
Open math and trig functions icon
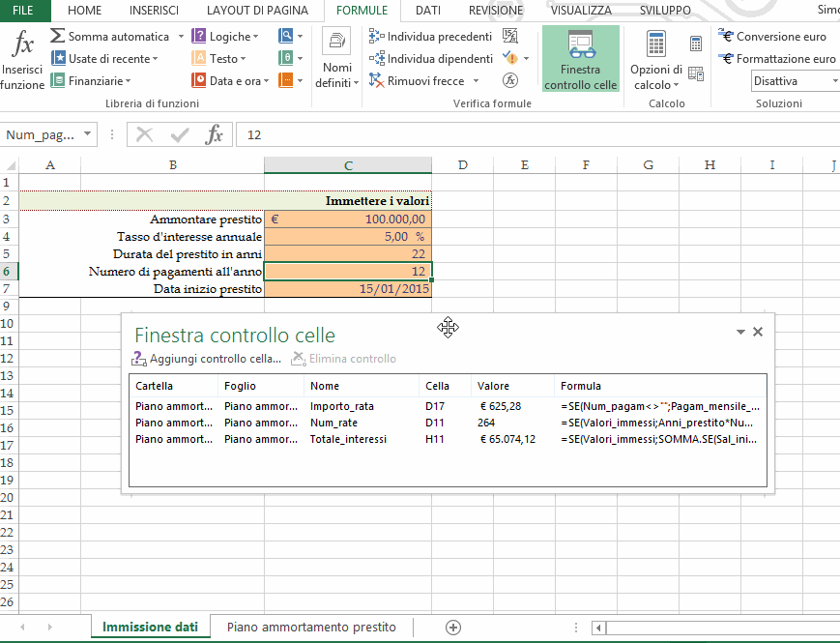[x=286, y=58]
